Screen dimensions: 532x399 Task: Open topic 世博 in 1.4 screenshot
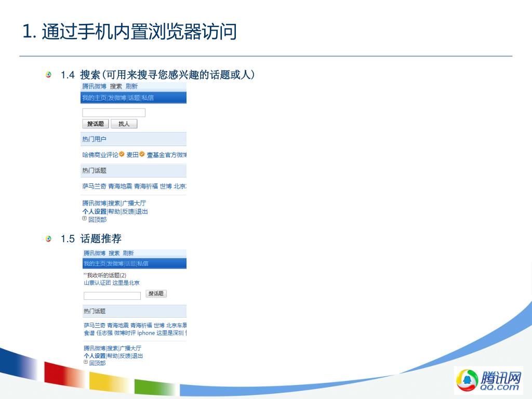[x=166, y=187]
